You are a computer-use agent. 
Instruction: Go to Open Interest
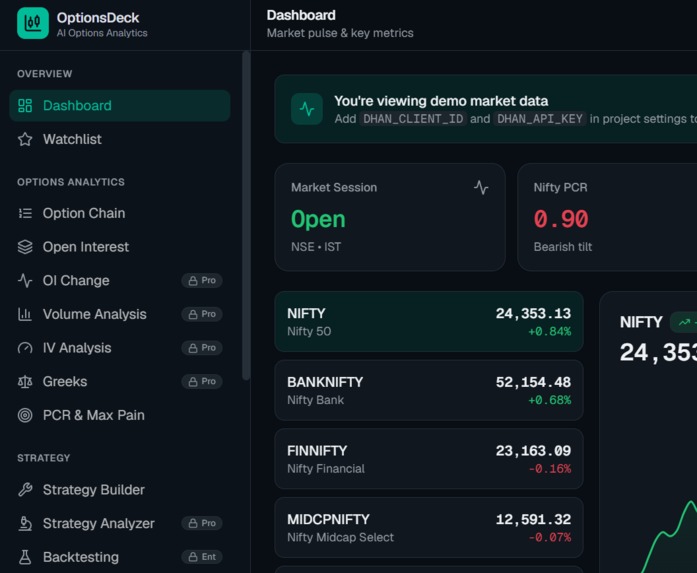[x=120, y=247]
